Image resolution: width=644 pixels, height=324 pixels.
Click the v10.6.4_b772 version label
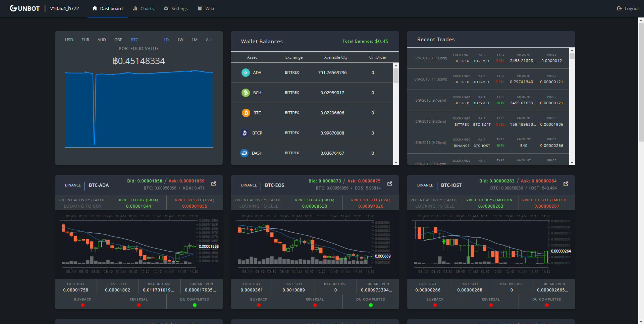click(65, 8)
